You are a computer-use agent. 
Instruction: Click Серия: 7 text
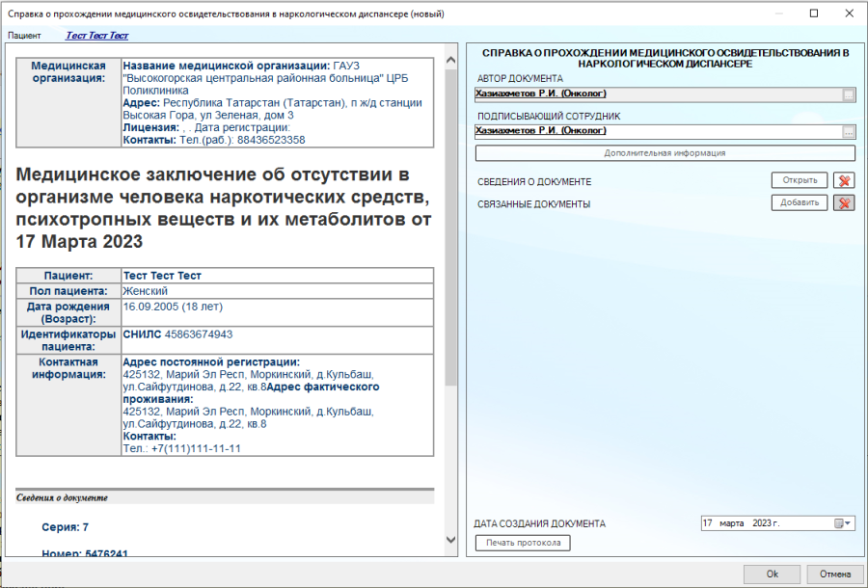65,527
